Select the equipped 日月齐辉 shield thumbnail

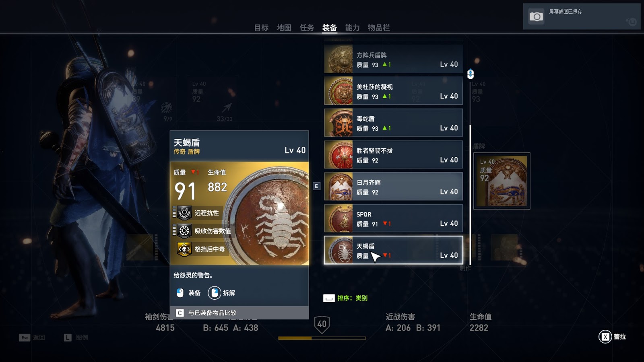502,181
